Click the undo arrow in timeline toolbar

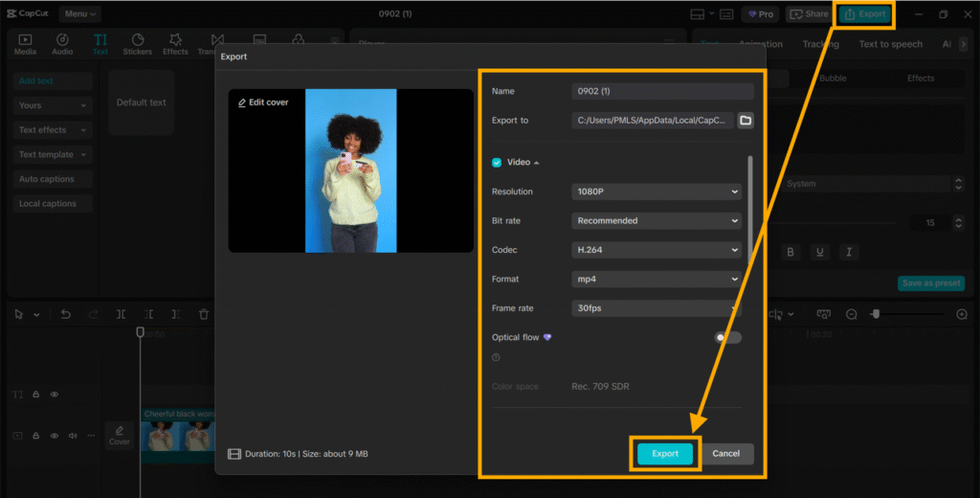tap(65, 314)
